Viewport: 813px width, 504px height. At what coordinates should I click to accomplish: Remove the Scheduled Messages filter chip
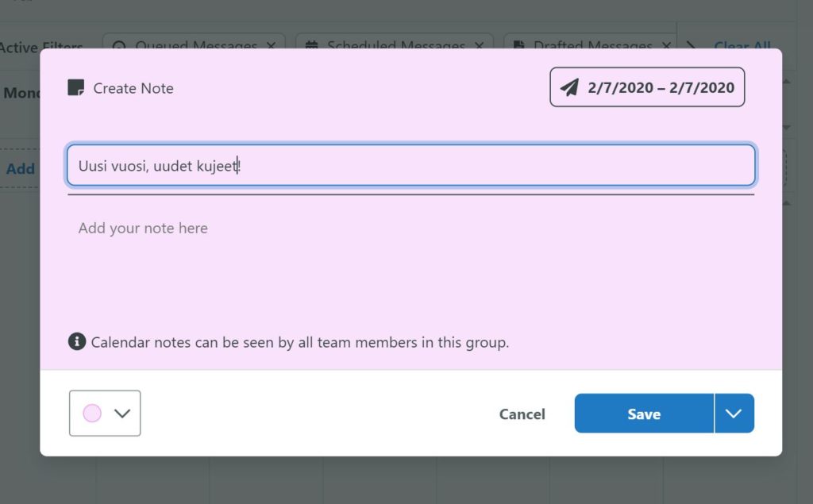479,45
